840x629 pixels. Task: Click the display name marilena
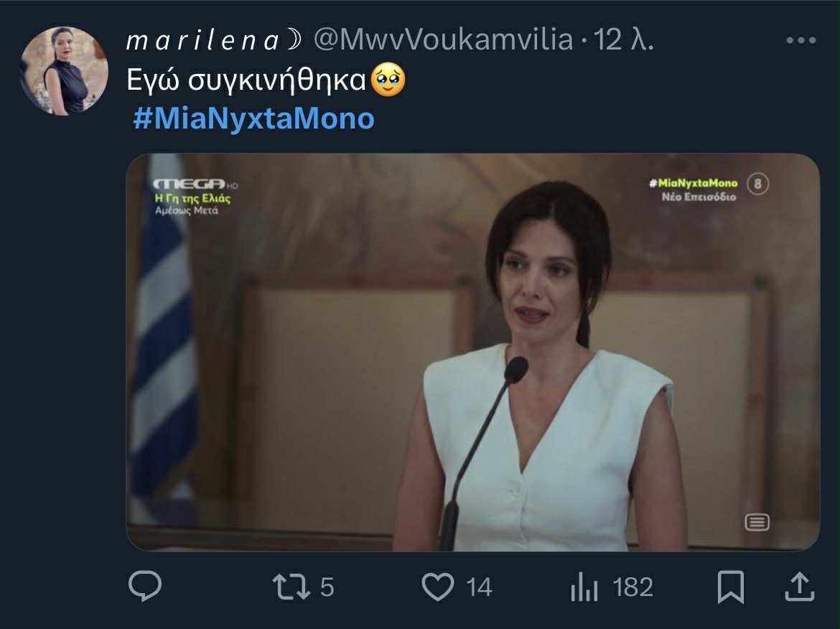[202, 42]
